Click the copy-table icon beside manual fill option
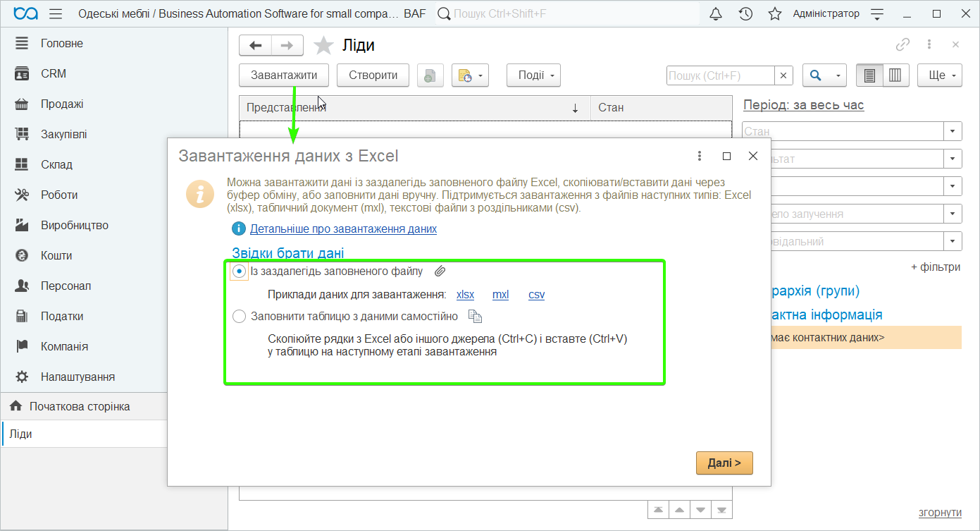Image resolution: width=980 pixels, height=531 pixels. (476, 316)
